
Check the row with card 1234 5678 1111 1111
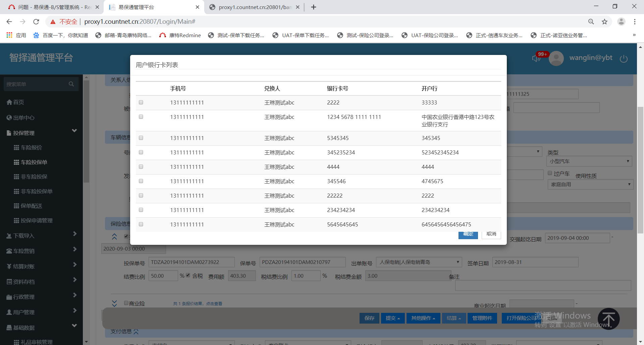coord(141,117)
